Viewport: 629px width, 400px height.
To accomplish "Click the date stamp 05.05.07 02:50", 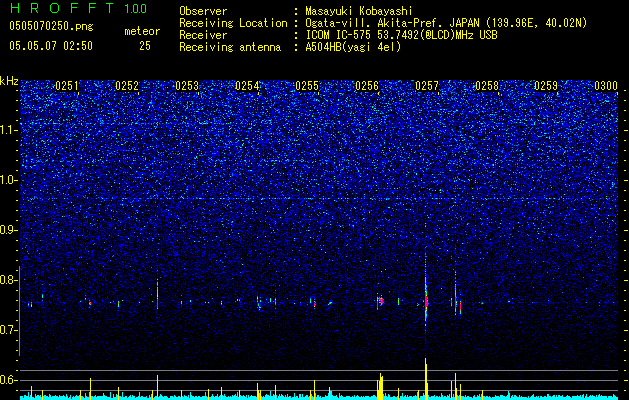I will point(51,46).
